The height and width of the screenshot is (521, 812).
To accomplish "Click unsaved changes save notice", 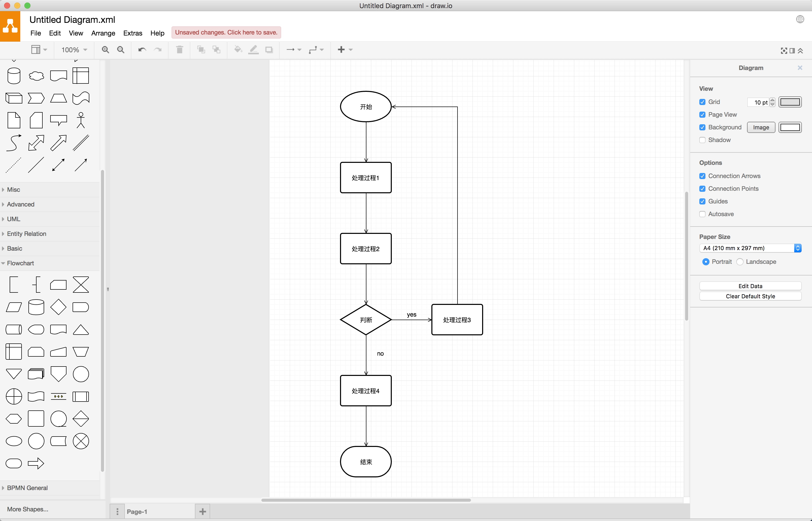I will [x=226, y=32].
